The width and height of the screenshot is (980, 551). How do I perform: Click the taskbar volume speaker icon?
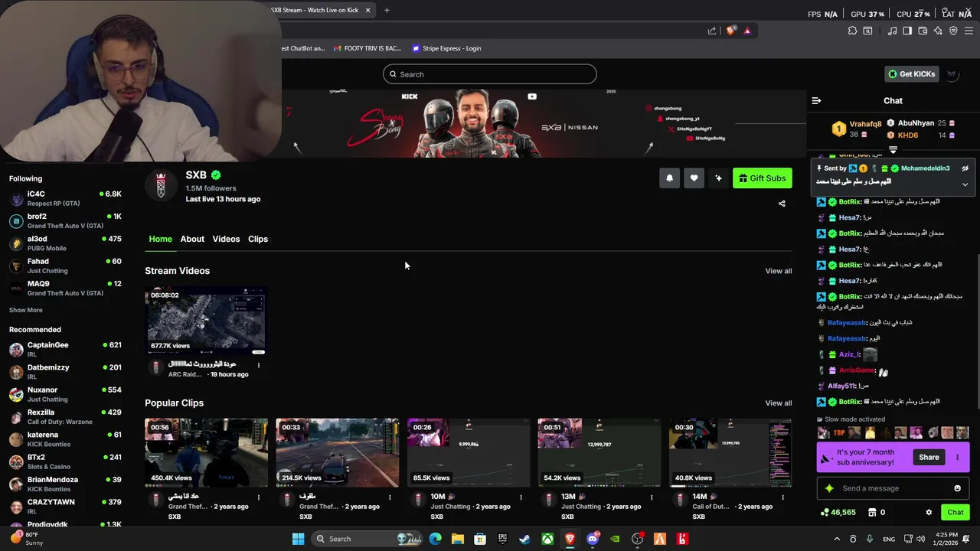pyautogui.click(x=921, y=539)
